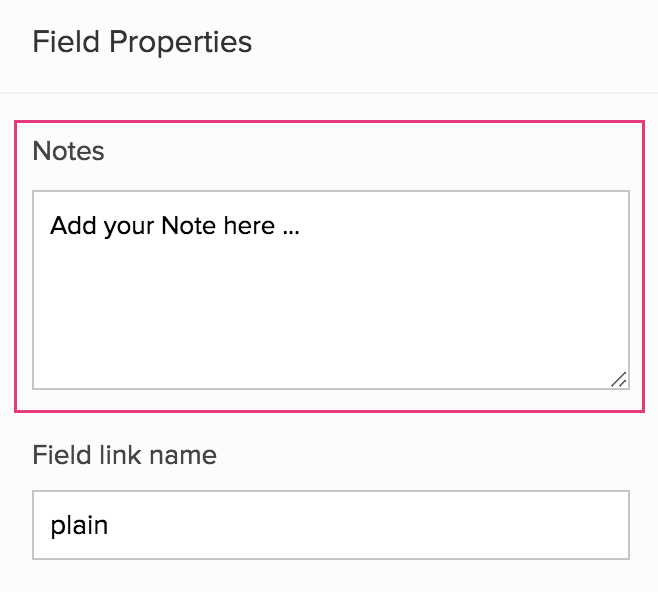Click the word plain in the input

pos(79,524)
